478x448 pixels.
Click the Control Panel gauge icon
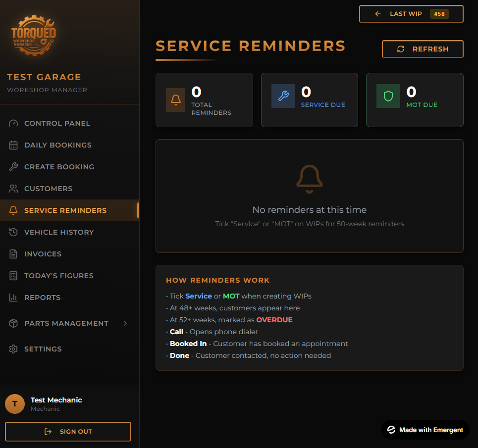point(13,123)
